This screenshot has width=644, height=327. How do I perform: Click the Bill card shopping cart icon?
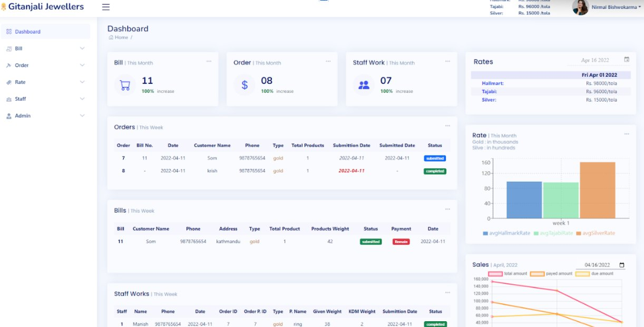(x=125, y=85)
